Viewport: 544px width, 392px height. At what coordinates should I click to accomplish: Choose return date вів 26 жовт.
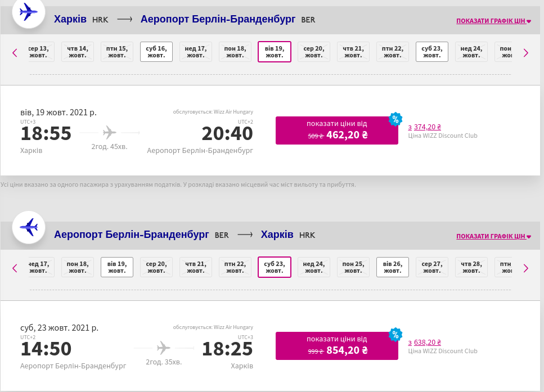pyautogui.click(x=393, y=267)
